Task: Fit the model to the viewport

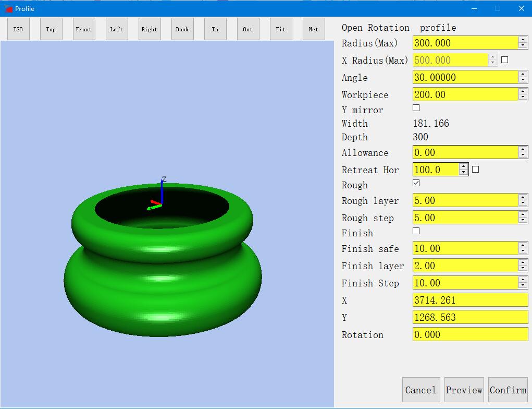Action: (281, 29)
